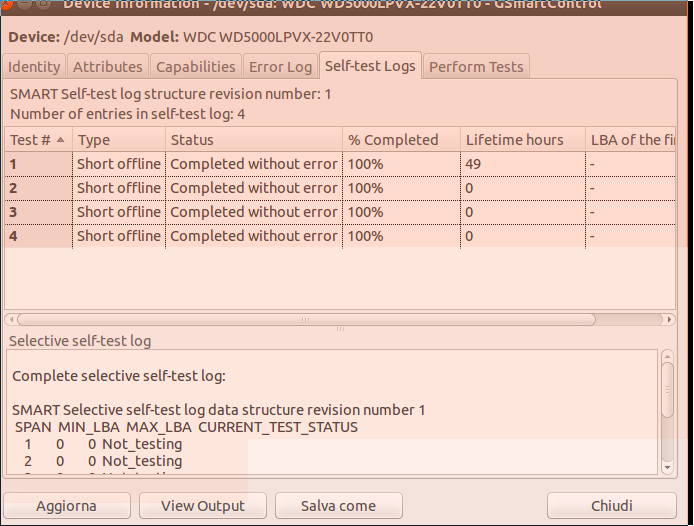Screen dimensions: 694x526
Task: Click 'Short offline' in test row 4
Action: (119, 236)
